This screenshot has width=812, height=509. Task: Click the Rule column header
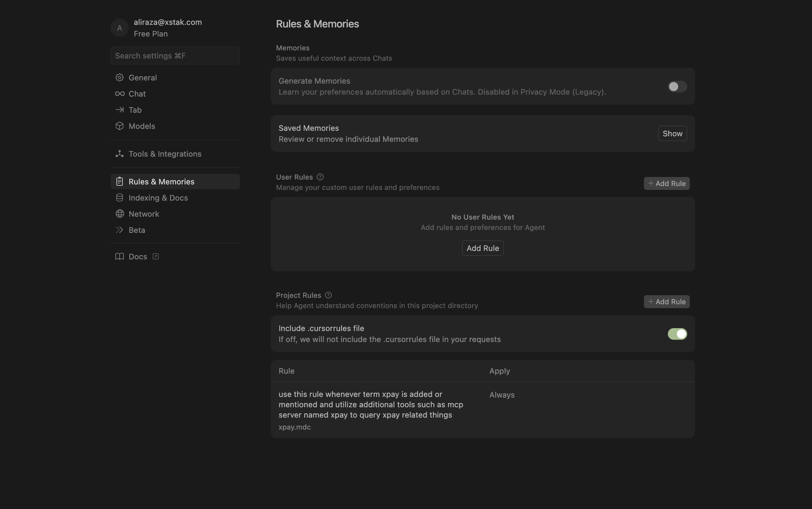286,371
